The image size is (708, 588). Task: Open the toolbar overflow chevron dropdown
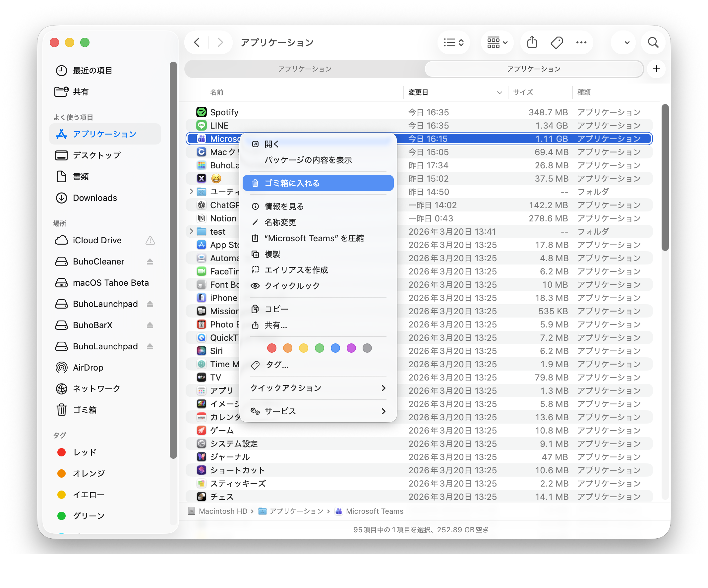(x=627, y=42)
